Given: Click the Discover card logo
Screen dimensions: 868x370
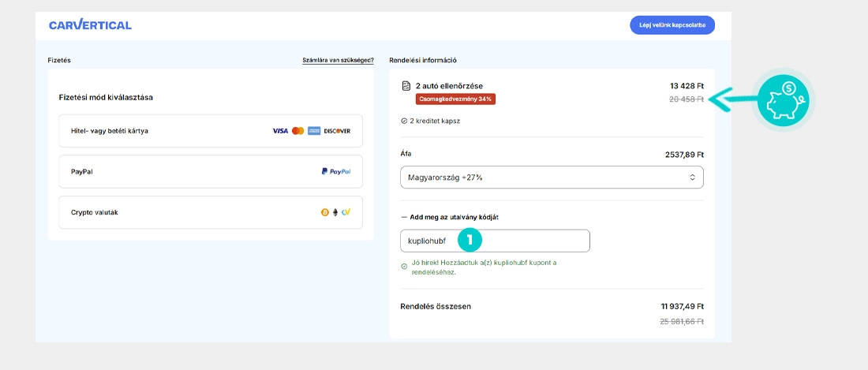Looking at the screenshot, I should click(x=337, y=131).
